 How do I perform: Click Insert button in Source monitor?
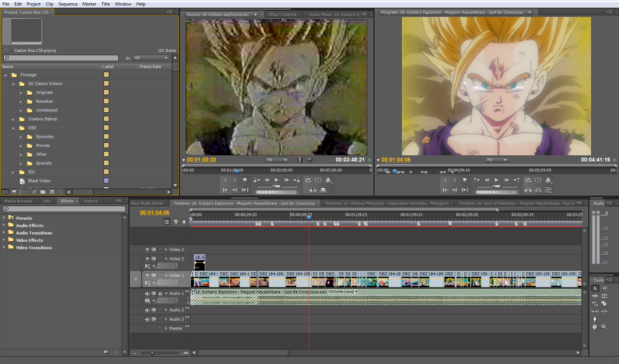tap(313, 190)
